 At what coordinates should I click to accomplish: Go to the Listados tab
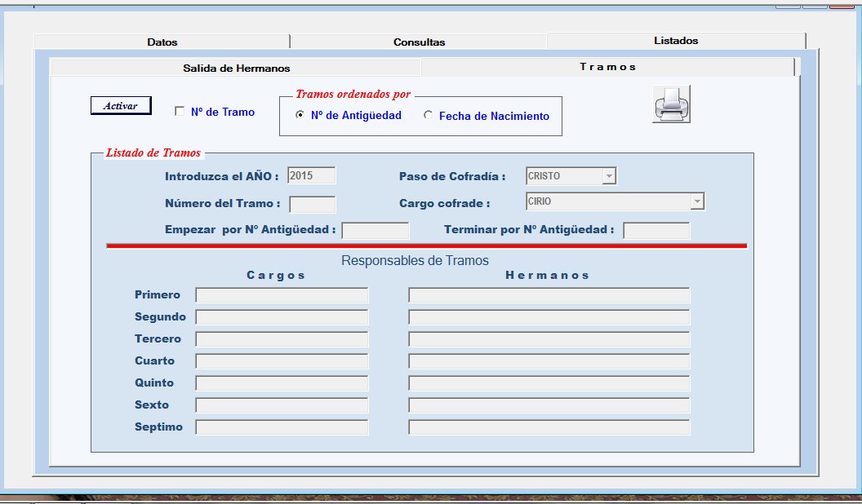pyautogui.click(x=675, y=41)
